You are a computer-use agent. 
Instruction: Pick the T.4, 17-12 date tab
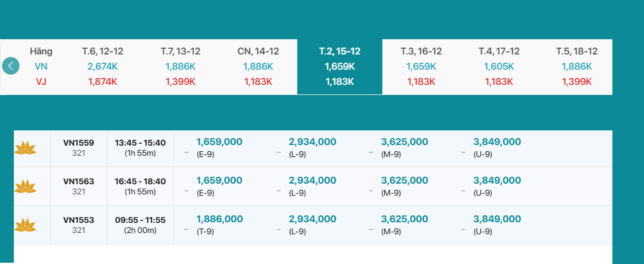click(499, 66)
